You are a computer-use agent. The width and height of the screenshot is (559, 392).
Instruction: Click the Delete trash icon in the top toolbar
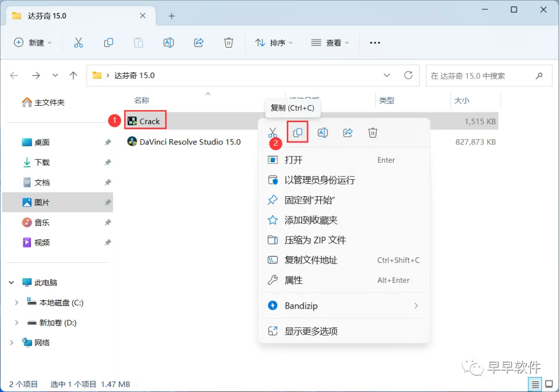[229, 43]
